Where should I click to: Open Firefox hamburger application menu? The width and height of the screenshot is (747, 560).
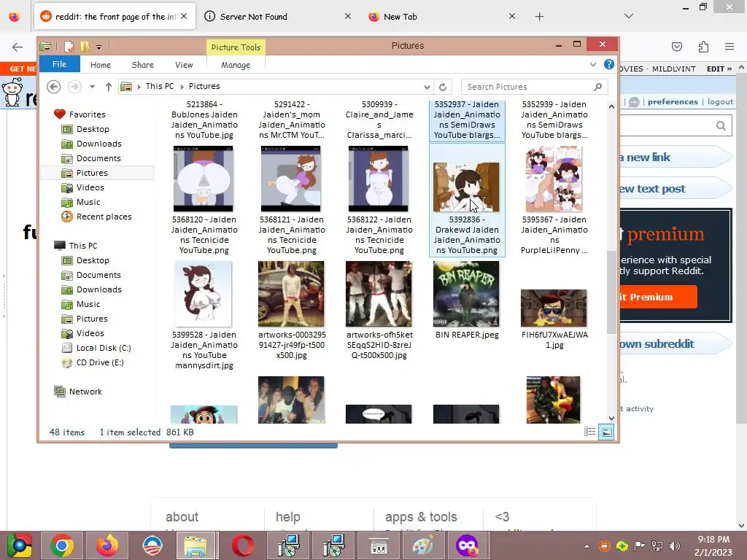(729, 47)
